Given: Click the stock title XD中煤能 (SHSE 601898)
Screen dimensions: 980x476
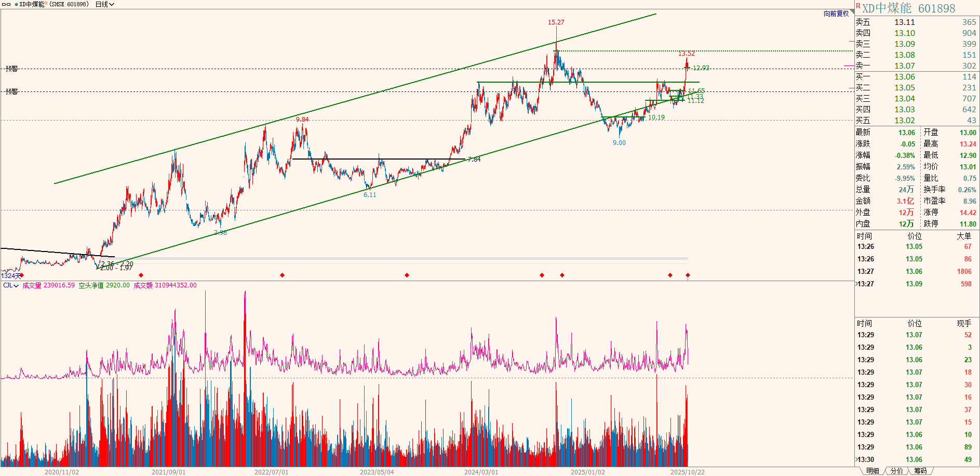Looking at the screenshot, I should click(x=54, y=4).
